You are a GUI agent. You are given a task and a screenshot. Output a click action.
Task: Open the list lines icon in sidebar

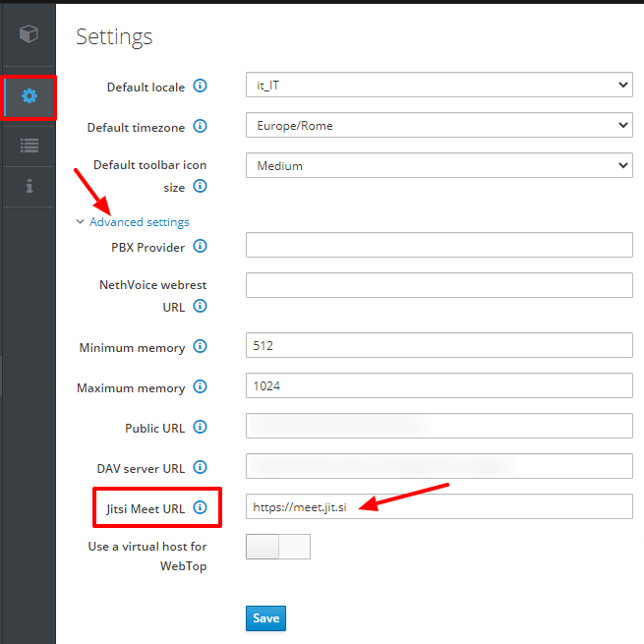click(x=29, y=146)
